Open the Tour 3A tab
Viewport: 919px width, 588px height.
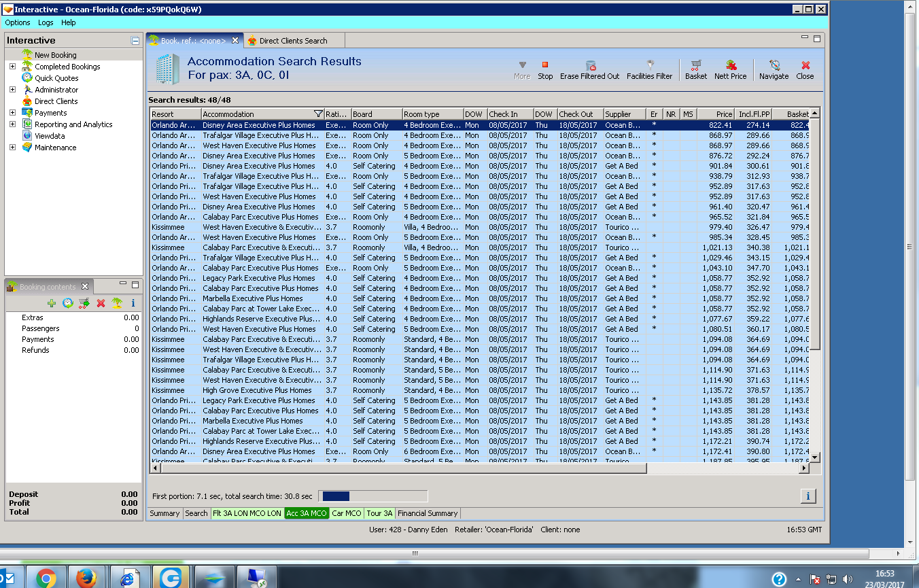379,513
